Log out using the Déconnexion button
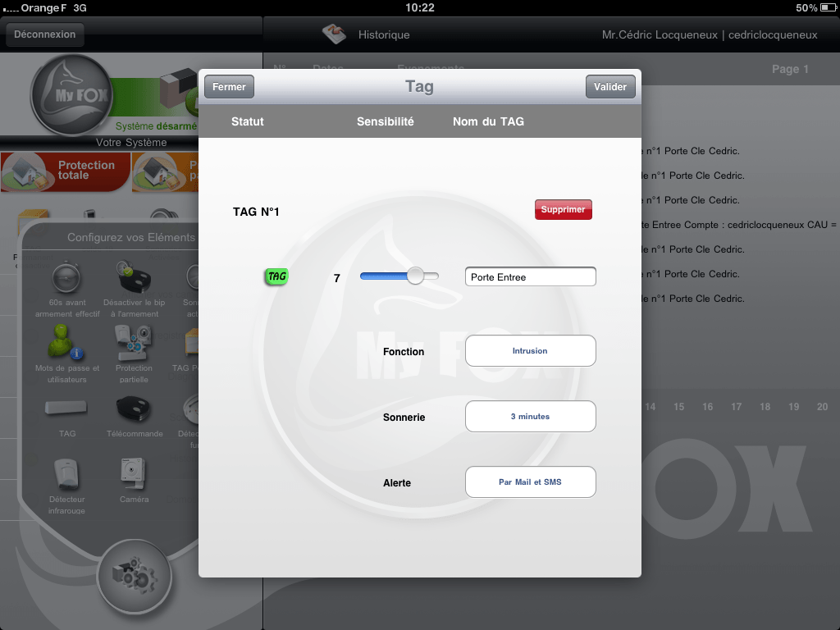This screenshot has width=840, height=630. click(x=45, y=34)
